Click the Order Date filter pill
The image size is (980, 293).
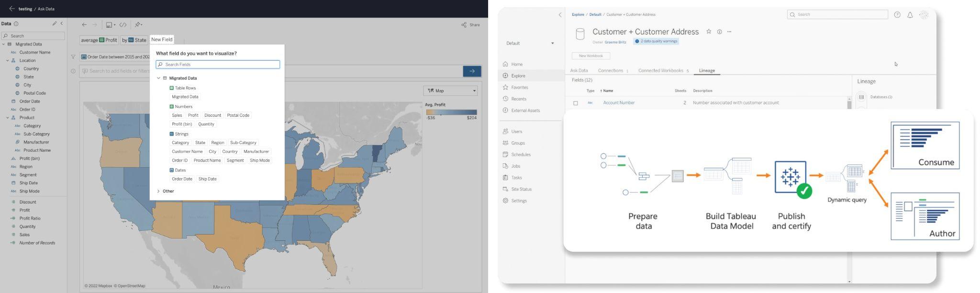coord(115,57)
